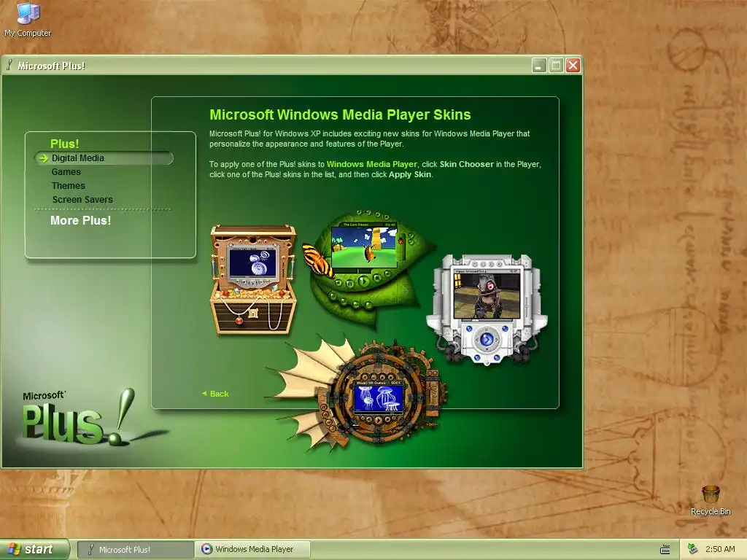Select the white robot player skin
747x560 pixels.
(x=487, y=309)
